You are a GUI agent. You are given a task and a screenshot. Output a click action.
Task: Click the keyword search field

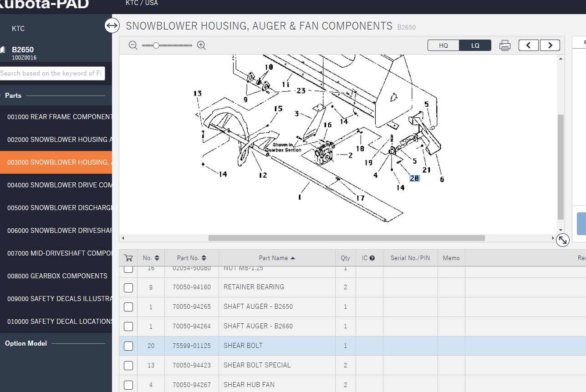tap(52, 73)
